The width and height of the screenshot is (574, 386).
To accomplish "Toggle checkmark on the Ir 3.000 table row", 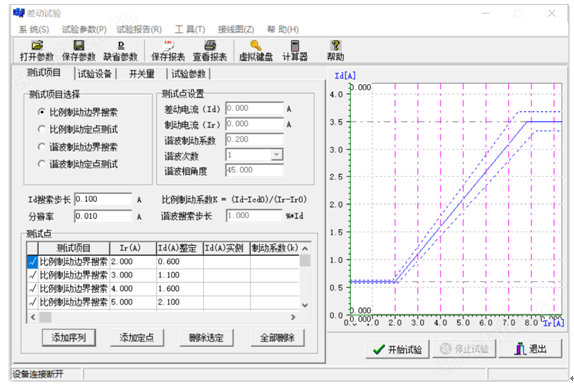I will click(33, 275).
